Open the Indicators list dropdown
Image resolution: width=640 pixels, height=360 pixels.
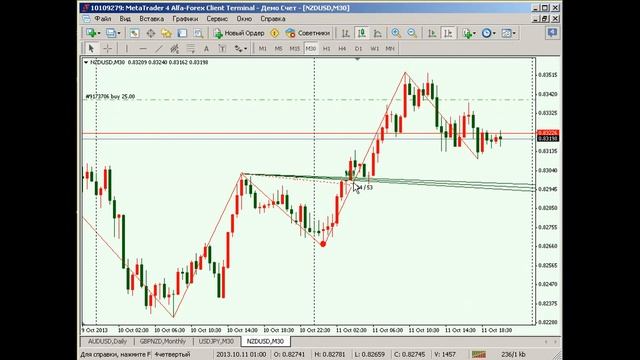coord(469,33)
